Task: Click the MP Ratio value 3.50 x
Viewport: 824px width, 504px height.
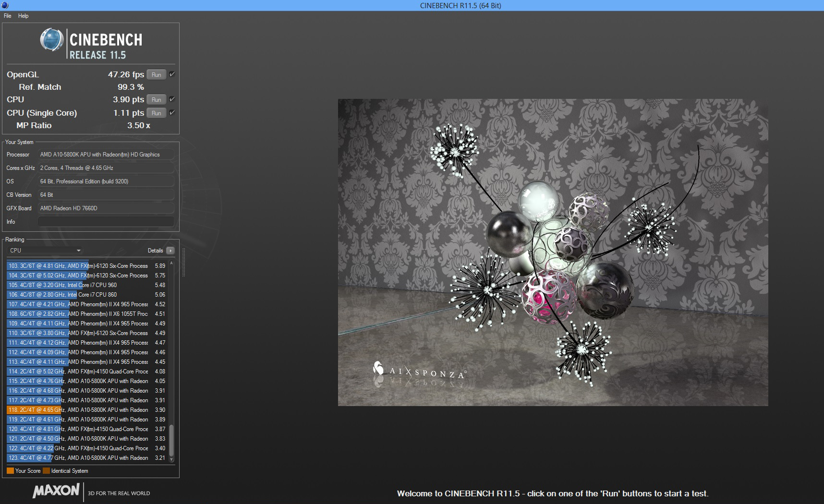Action: coord(139,125)
